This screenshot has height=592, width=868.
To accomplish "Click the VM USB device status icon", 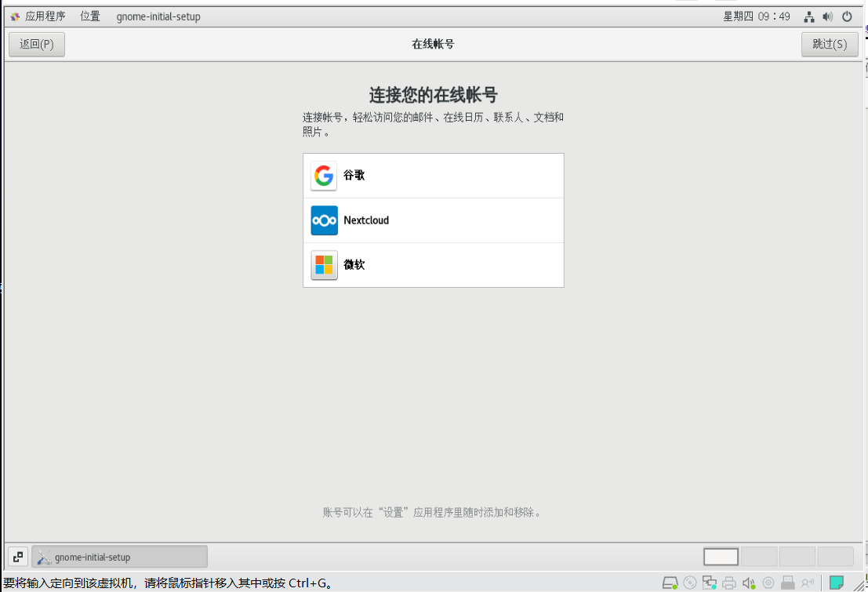I will click(x=788, y=583).
